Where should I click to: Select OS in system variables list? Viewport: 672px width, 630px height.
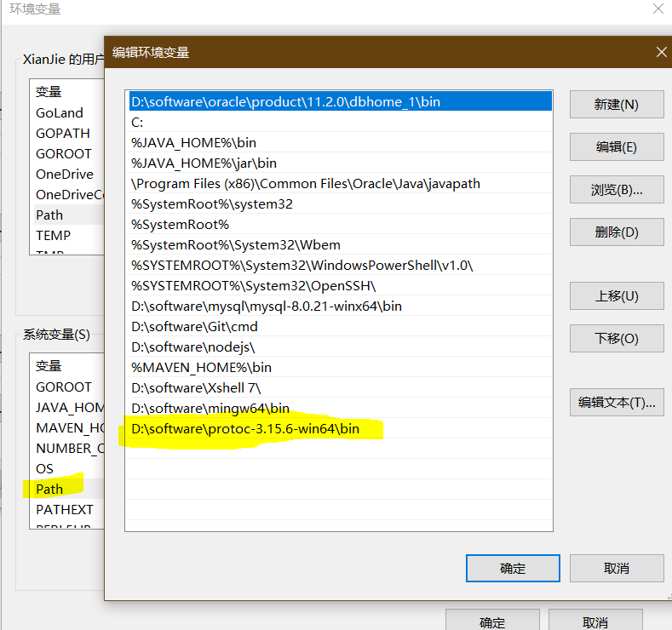68,468
